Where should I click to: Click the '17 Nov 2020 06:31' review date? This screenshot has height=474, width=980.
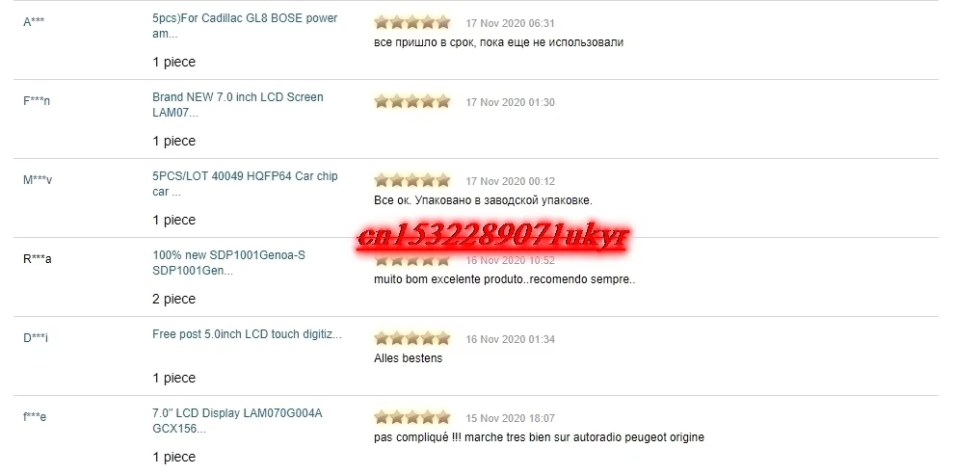510,23
